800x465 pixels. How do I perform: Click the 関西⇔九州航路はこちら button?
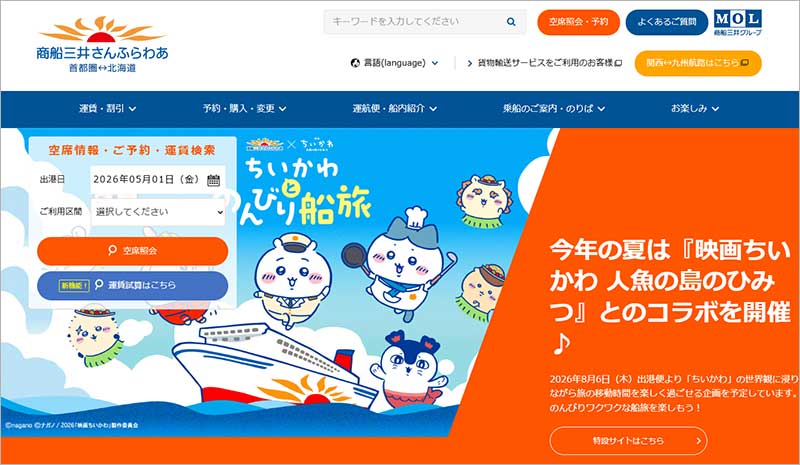point(698,63)
